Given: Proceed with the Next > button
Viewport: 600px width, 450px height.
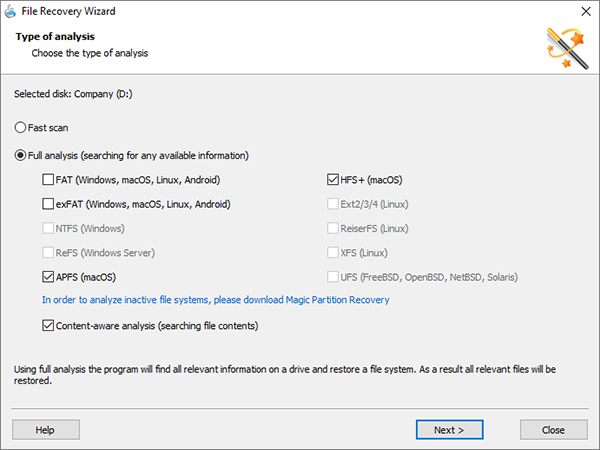Looking at the screenshot, I should (449, 430).
